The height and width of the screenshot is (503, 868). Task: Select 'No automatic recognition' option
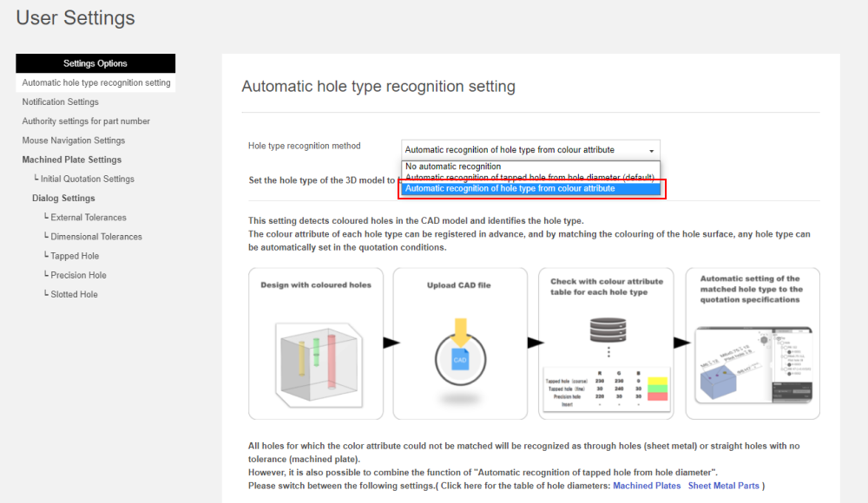[x=530, y=166]
